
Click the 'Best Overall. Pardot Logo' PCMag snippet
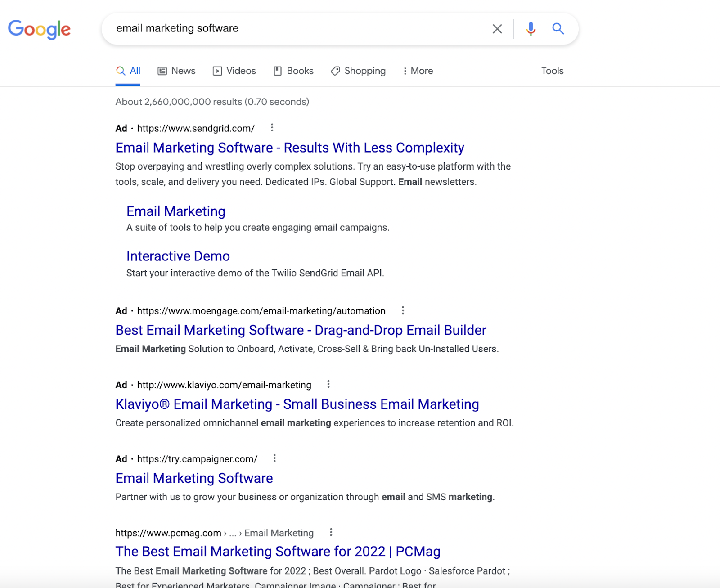(313, 577)
